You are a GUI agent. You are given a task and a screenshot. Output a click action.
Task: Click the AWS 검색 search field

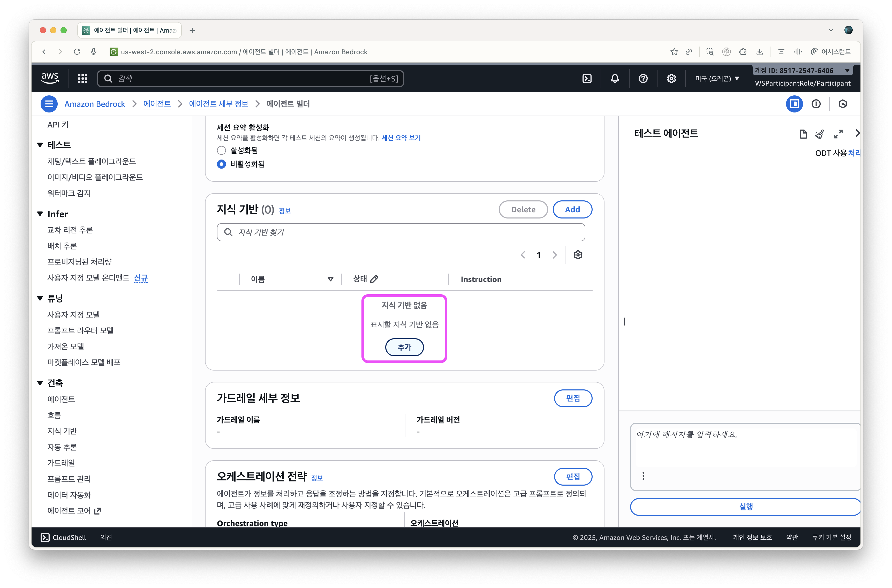[250, 78]
